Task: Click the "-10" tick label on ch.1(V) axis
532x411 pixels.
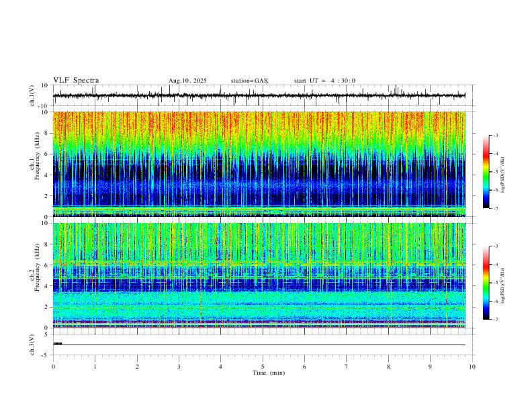Action: point(44,106)
